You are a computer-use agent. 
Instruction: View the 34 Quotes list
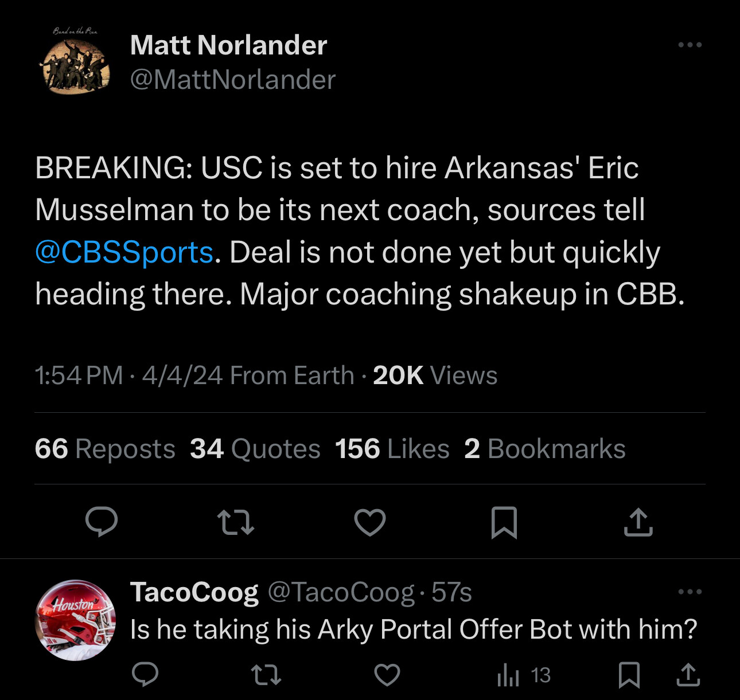255,449
